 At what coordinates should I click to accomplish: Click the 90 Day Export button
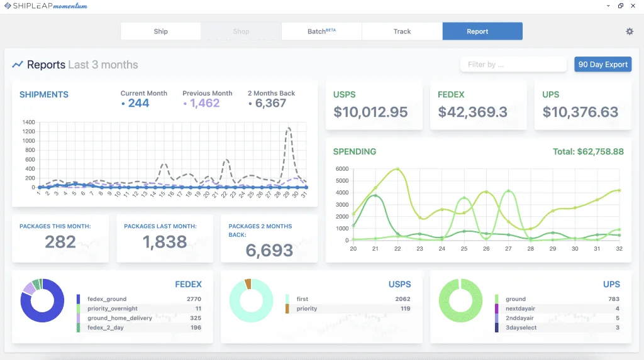click(x=603, y=65)
